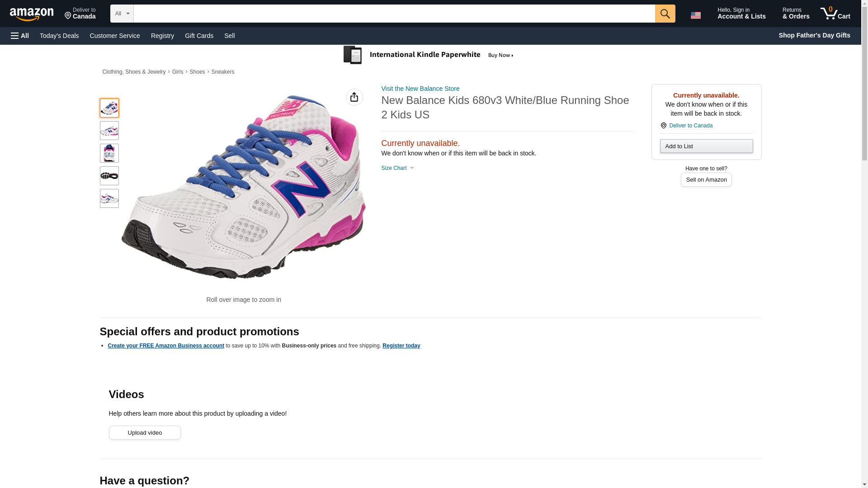Click the search magnifier button
Image resolution: width=868 pixels, height=488 pixels.
[x=665, y=14]
